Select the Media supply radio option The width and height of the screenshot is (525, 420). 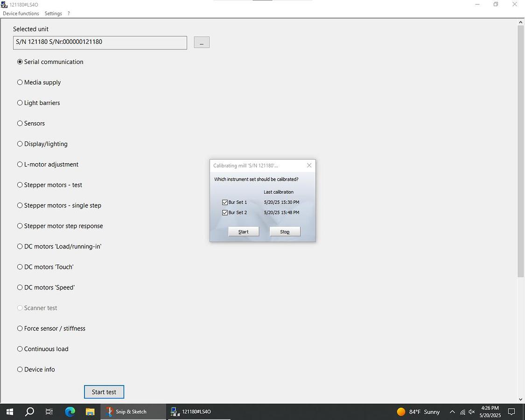point(20,83)
